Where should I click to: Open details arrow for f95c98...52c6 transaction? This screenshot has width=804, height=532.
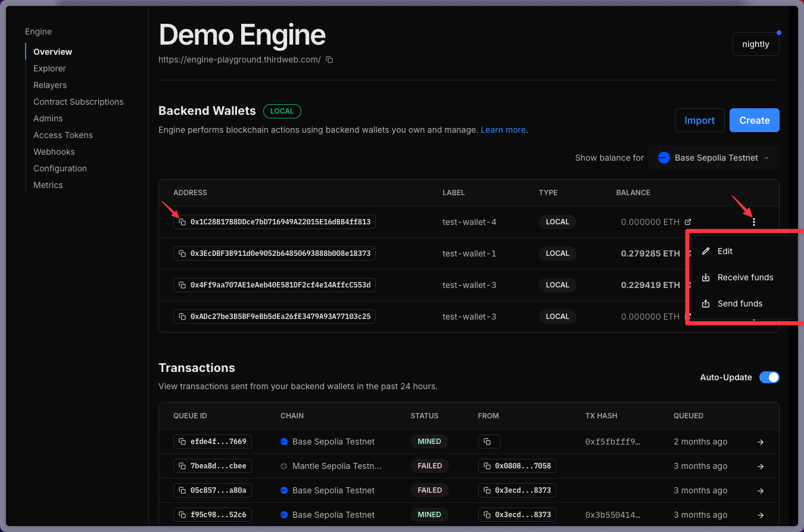coord(761,515)
